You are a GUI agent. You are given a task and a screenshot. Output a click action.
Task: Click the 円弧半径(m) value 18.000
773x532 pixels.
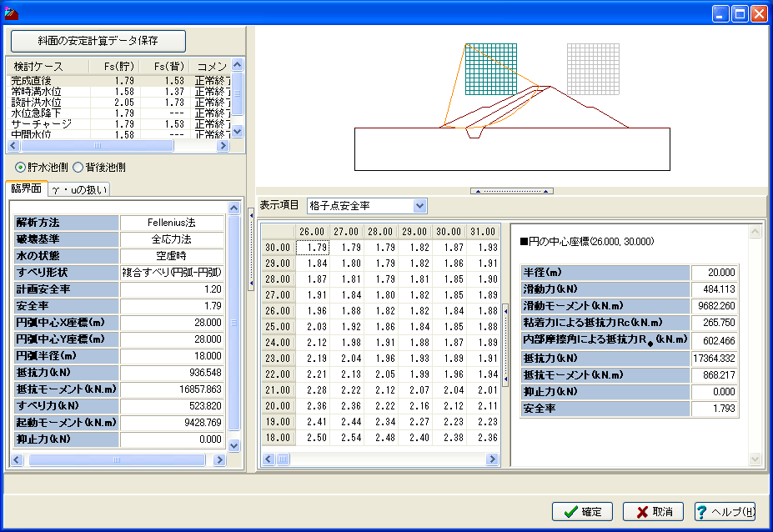pyautogui.click(x=172, y=356)
